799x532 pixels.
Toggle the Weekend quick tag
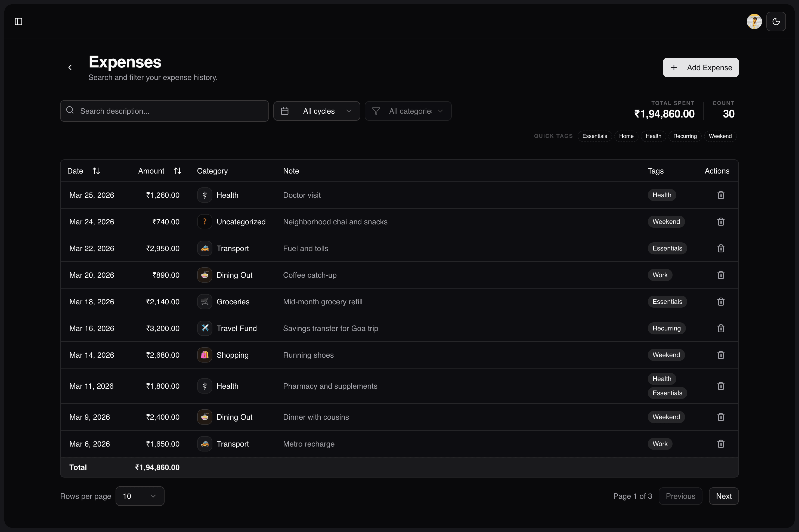click(x=720, y=136)
